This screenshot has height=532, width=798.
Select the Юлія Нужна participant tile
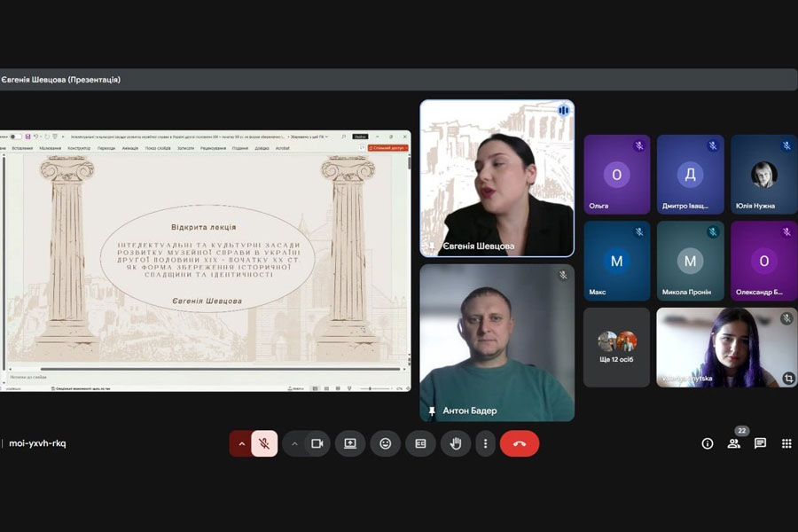764,174
